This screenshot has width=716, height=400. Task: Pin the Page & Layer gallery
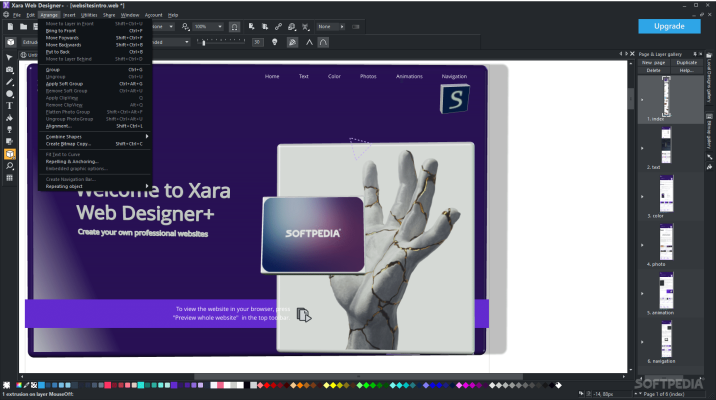pos(695,54)
